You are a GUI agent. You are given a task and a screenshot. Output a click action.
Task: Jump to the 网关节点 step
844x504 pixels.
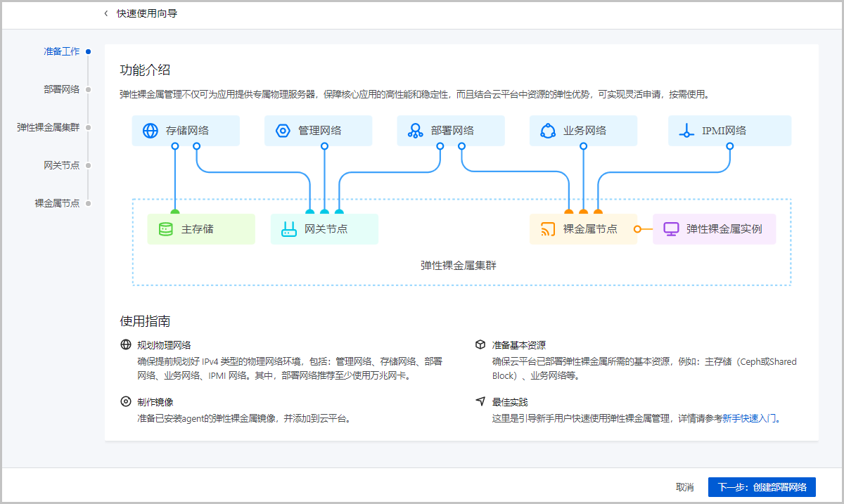point(62,165)
